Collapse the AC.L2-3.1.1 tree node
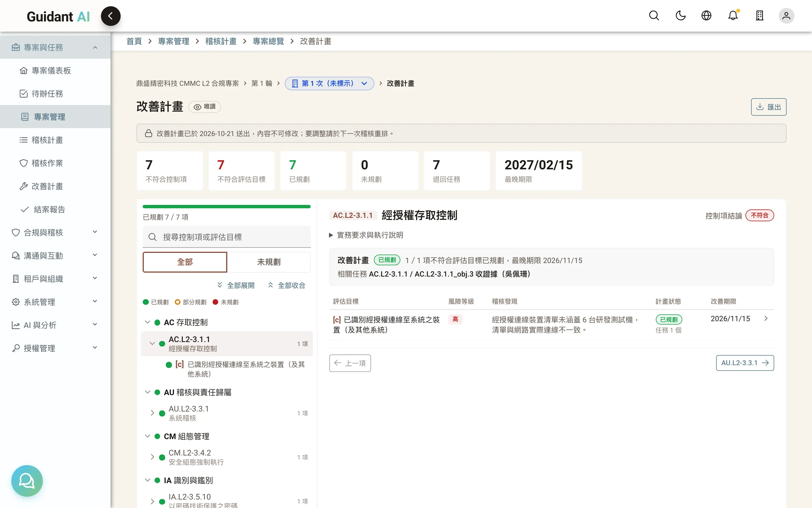This screenshot has height=508, width=812. click(x=152, y=343)
